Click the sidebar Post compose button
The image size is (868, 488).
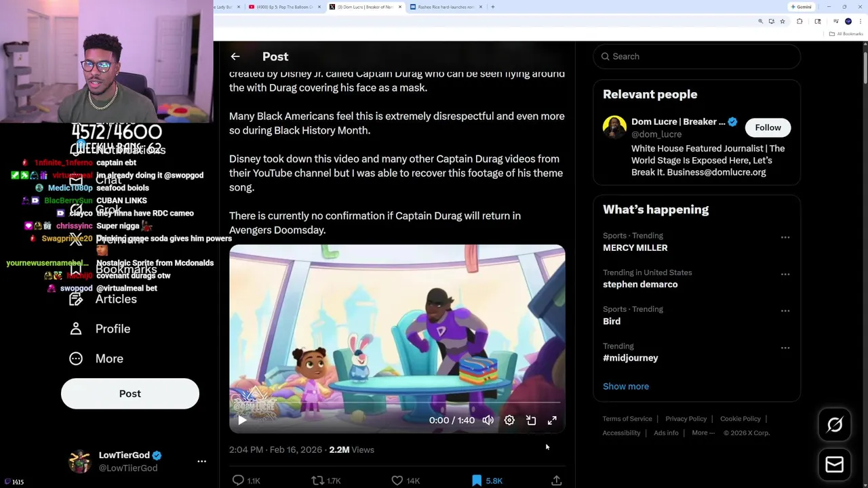tap(130, 394)
